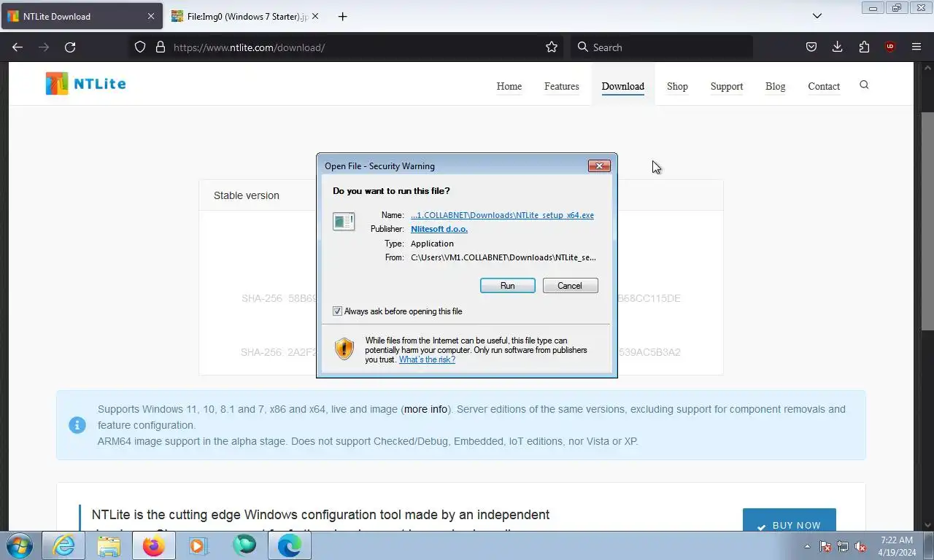This screenshot has width=934, height=560.
Task: Show hidden system tray icons
Action: coord(807,546)
